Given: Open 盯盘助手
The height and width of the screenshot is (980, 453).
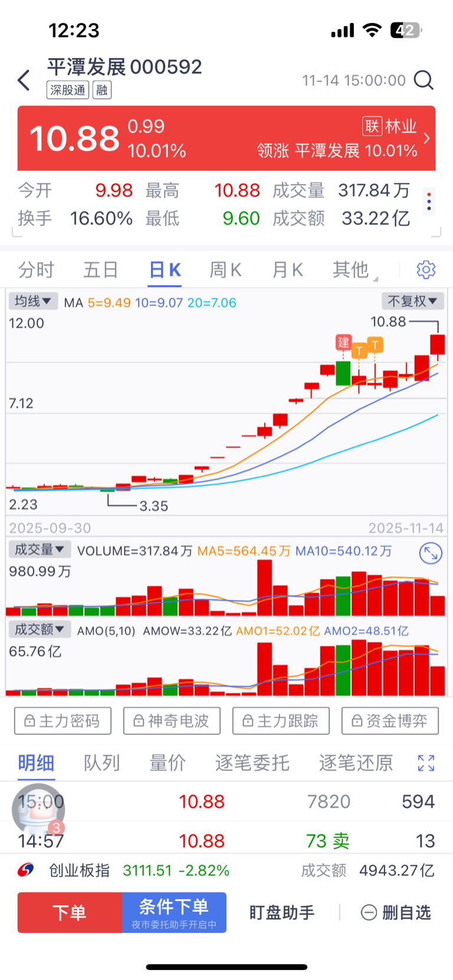Looking at the screenshot, I should pos(281,912).
